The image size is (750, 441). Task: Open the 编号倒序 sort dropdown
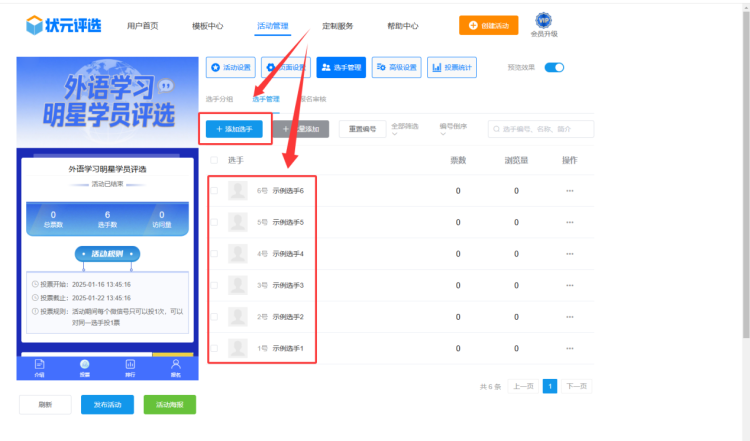(454, 129)
